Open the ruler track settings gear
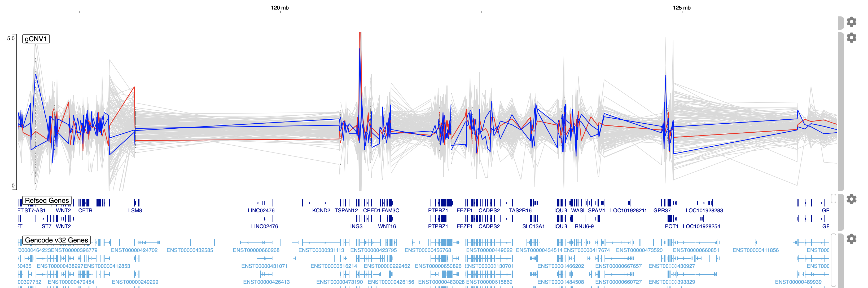Image resolution: width=868 pixels, height=288 pixels. 851,21
